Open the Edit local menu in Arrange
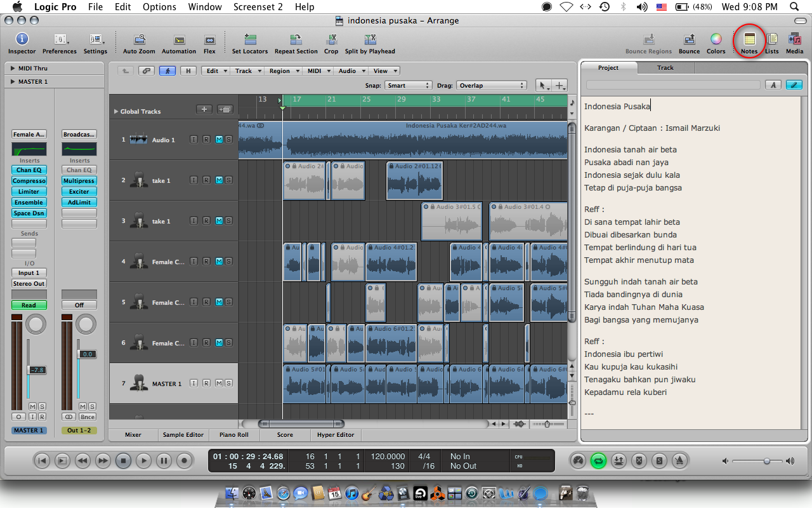 (215, 70)
